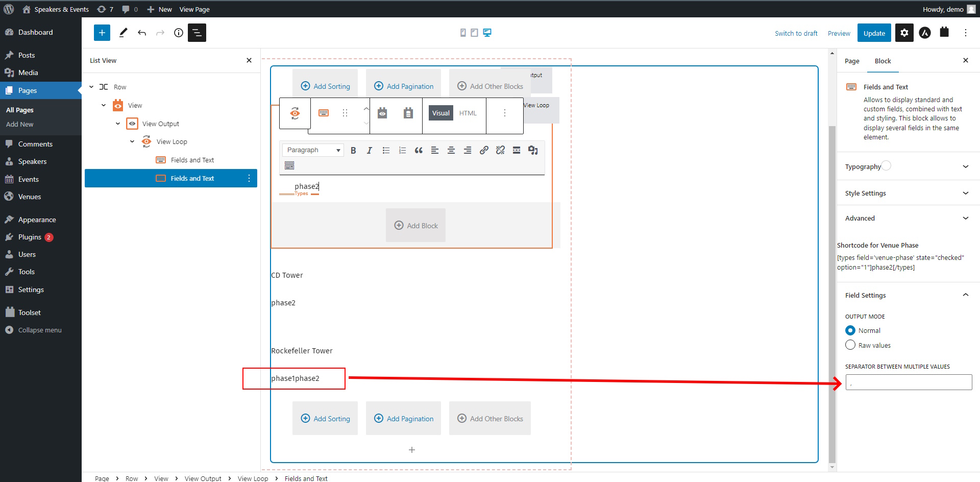Collapse the Field Settings panel
Viewport: 980px width, 482px height.
[x=909, y=295]
